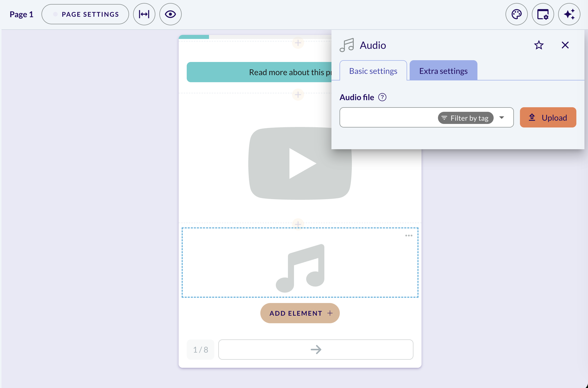The width and height of the screenshot is (588, 388).
Task: Switch to the Extra settings tab
Action: (444, 71)
